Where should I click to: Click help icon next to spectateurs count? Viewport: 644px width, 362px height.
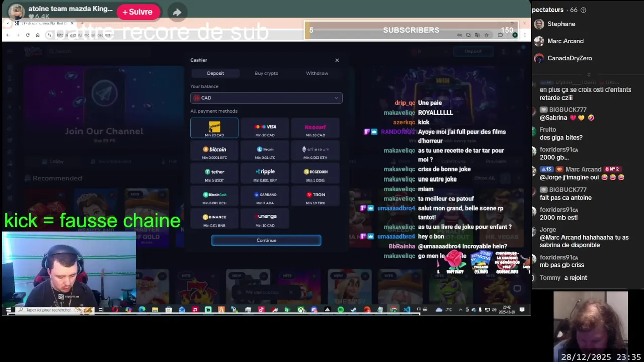click(583, 10)
